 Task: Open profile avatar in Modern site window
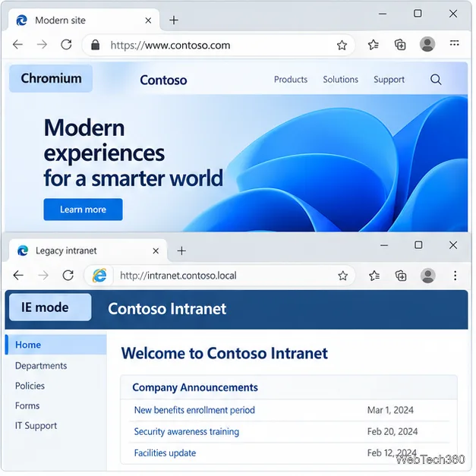[427, 44]
